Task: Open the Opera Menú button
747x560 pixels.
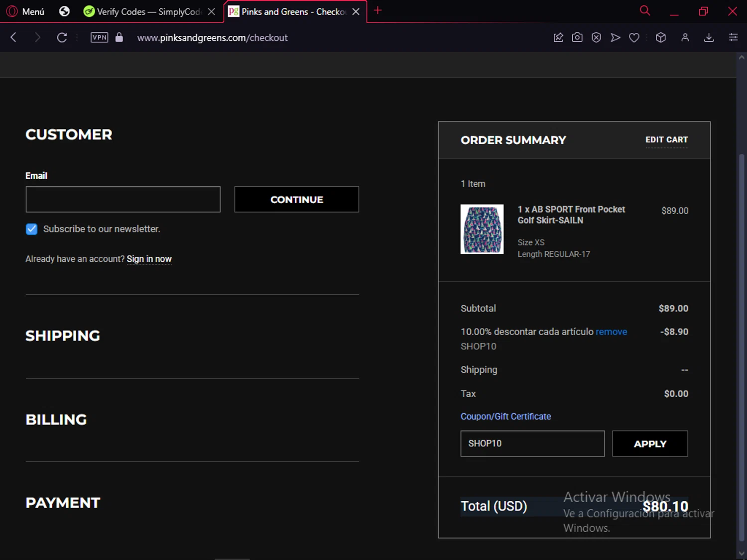Action: coord(25,11)
